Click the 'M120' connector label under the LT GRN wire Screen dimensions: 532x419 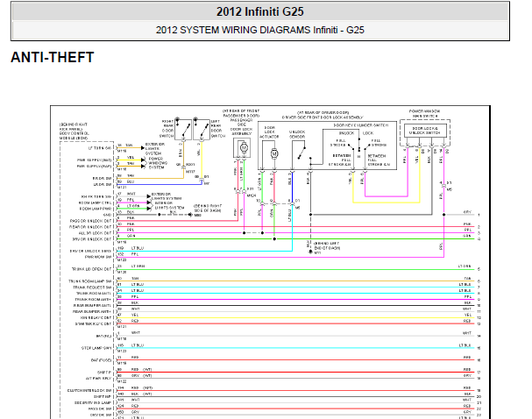point(122,273)
